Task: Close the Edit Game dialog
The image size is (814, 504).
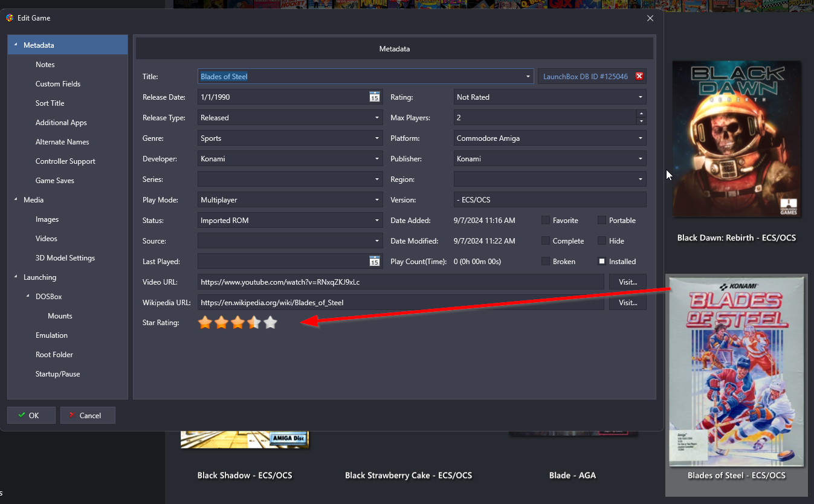Action: point(650,18)
